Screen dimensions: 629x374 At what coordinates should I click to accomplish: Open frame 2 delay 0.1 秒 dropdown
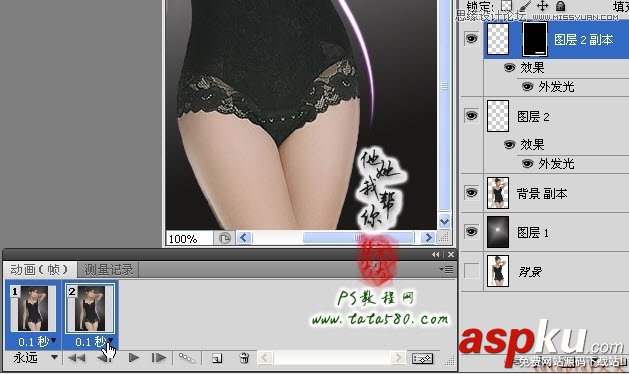point(94,342)
